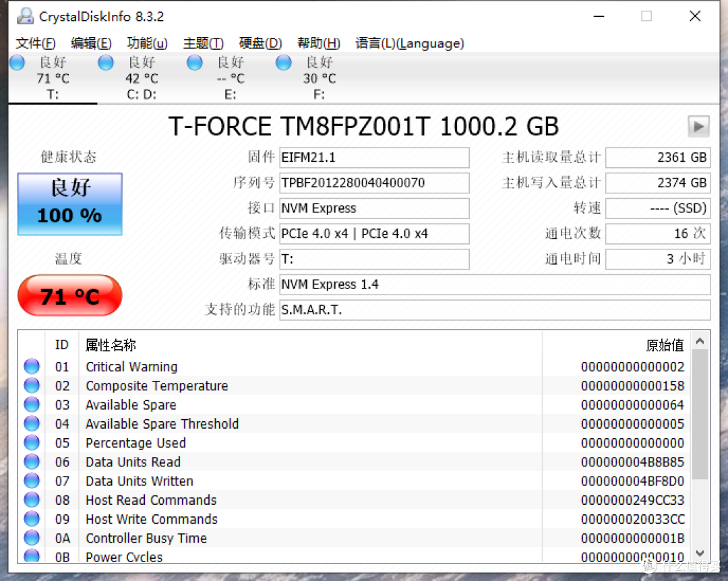Select the Data Units Read attribute name
This screenshot has height=581, width=728.
point(133,462)
